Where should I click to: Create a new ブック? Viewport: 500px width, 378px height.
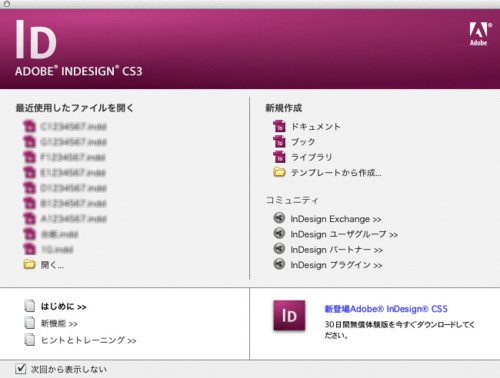click(303, 142)
